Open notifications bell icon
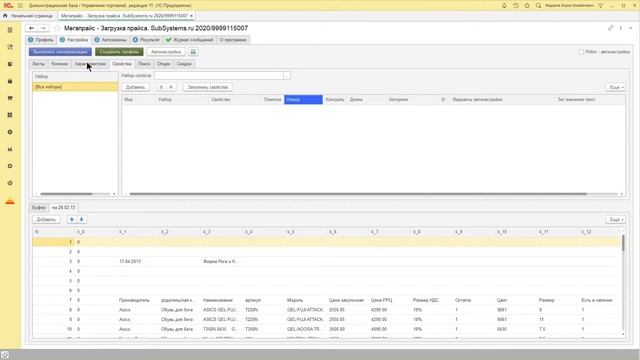 click(504, 5)
